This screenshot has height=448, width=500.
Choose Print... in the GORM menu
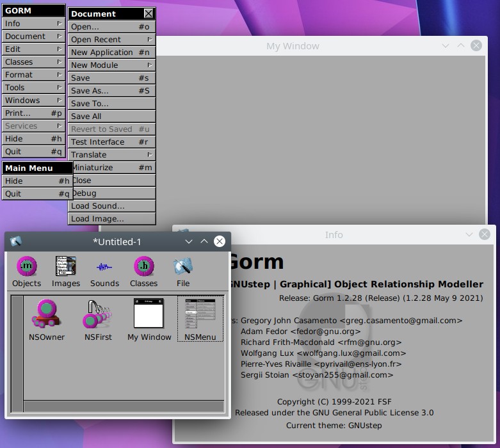pyautogui.click(x=33, y=113)
